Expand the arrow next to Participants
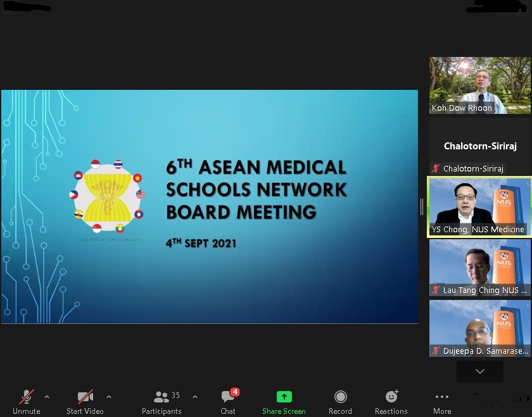Viewport: 532px width, 417px height. (x=194, y=397)
